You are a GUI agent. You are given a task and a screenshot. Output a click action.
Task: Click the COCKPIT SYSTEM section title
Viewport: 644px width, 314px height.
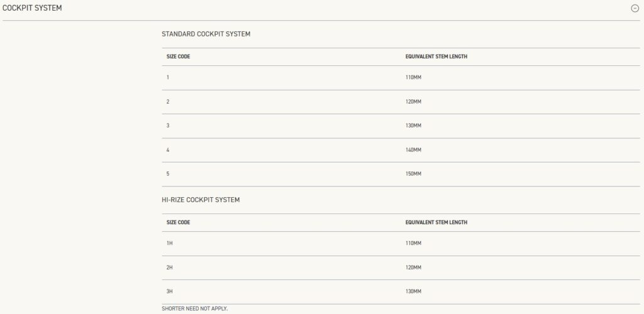32,8
